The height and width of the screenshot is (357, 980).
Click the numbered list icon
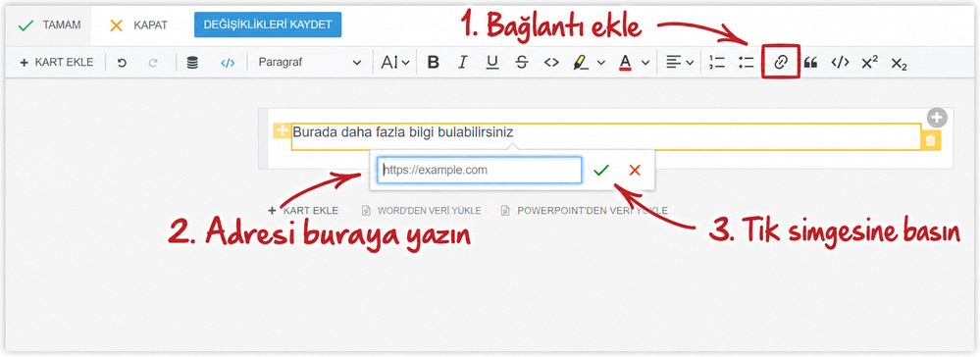717,63
